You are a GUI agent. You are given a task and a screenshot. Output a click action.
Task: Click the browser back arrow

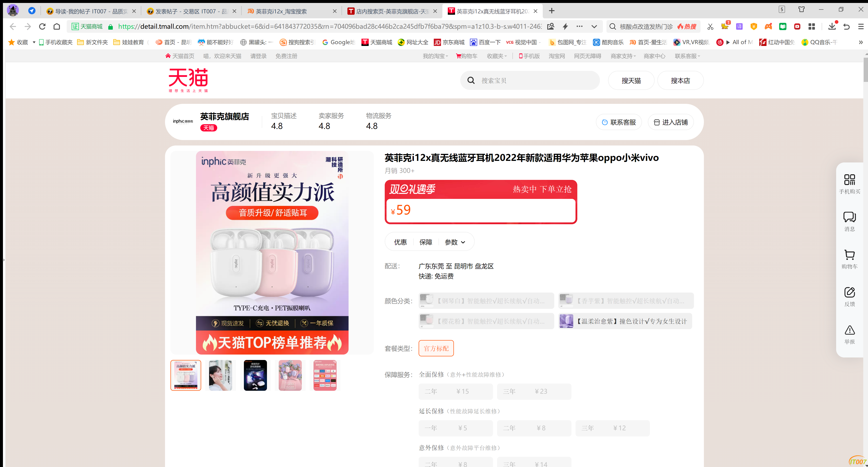click(13, 26)
